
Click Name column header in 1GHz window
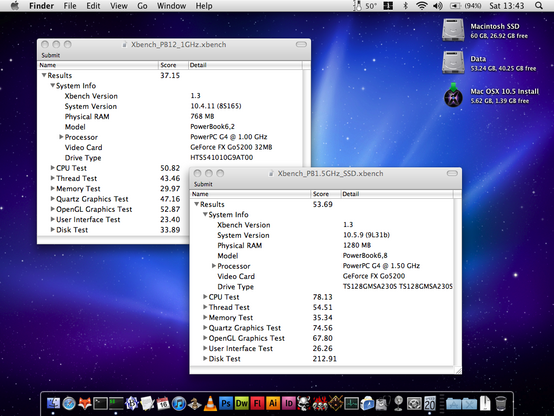(x=98, y=65)
